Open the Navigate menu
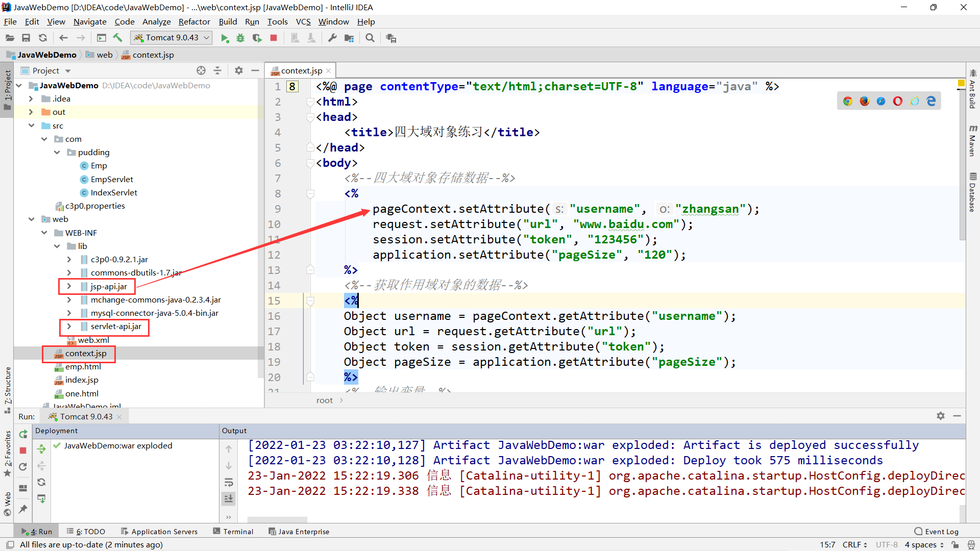The width and height of the screenshot is (980, 551). pos(90,21)
